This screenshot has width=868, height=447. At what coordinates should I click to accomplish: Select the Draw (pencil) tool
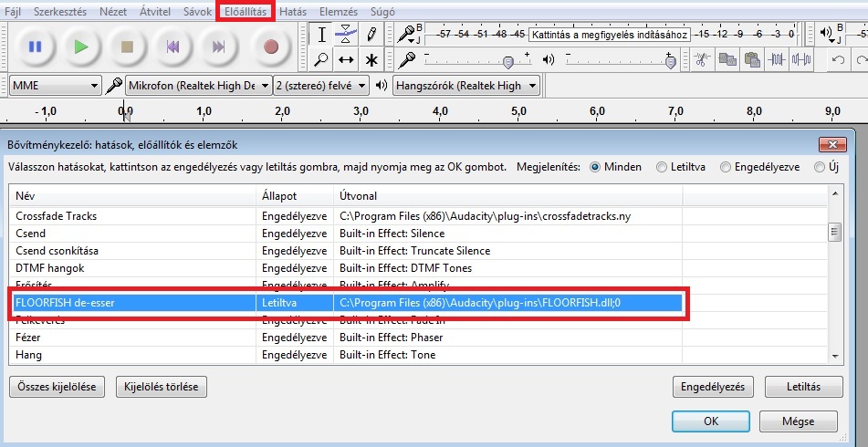click(x=371, y=35)
